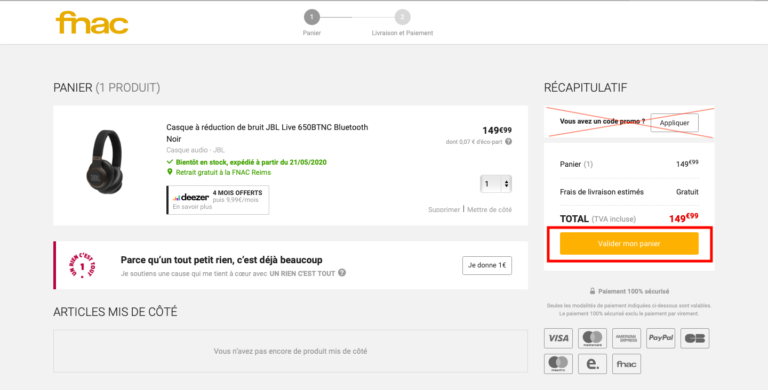Click Retrait gratuit à la FNAC Reims
The image size is (768, 390).
coord(223,172)
